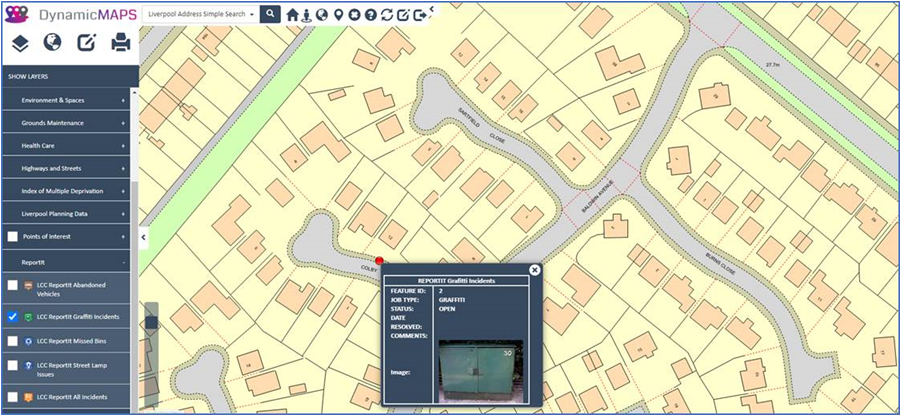Enable LCC ReportIt Missed Bins checkbox
This screenshot has height=417, width=902.
13,341
